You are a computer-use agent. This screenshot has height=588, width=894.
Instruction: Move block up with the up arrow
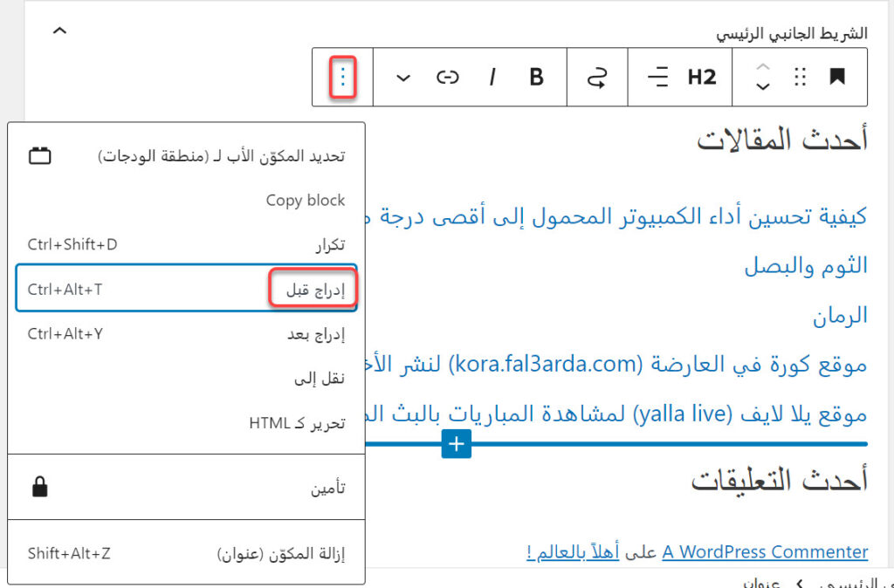pyautogui.click(x=762, y=66)
